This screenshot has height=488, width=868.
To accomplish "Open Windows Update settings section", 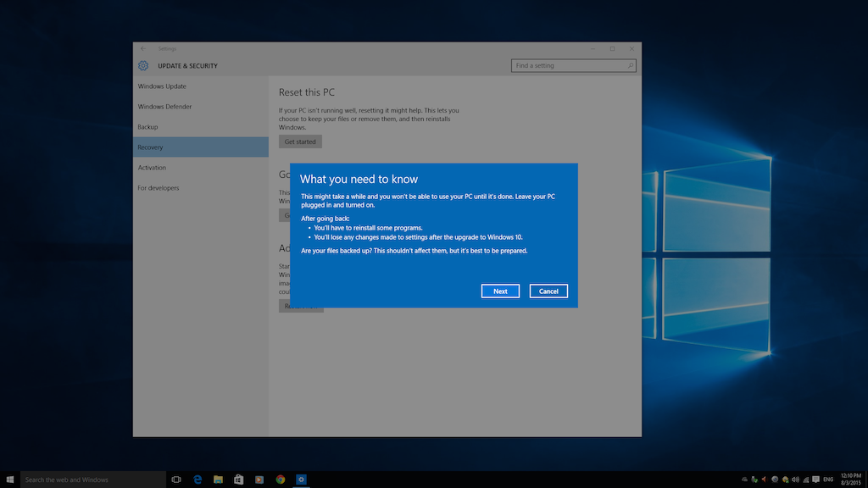I will (200, 86).
